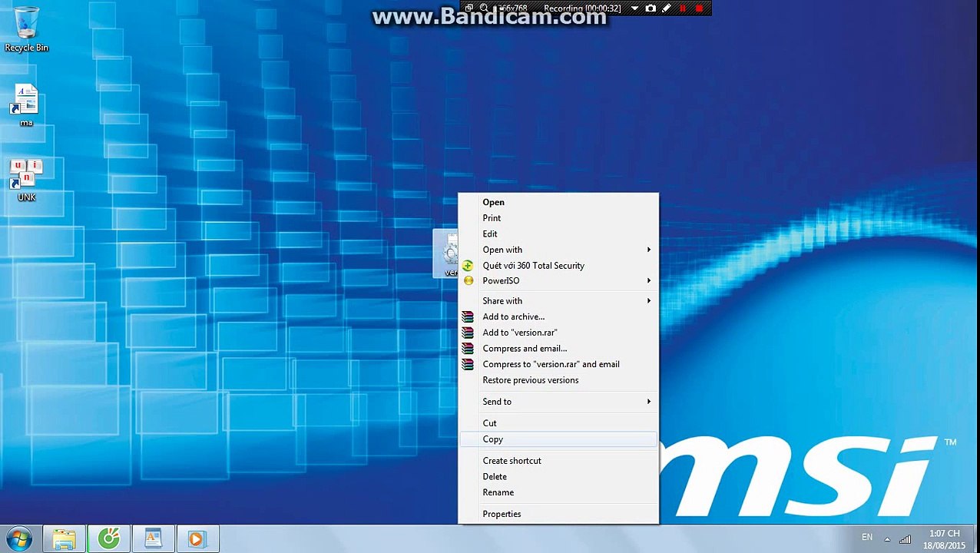The image size is (980, 553).
Task: Open Coc Coc browser from taskbar
Action: coord(108,539)
